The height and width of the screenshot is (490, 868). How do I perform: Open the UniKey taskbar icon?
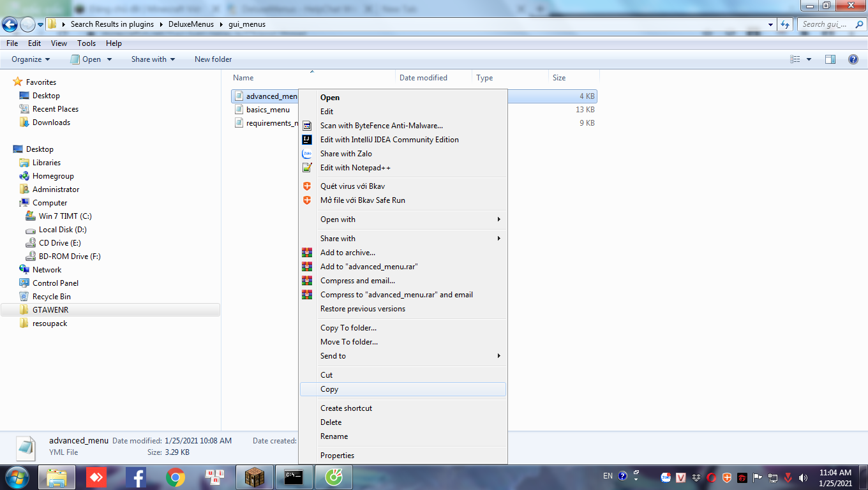pyautogui.click(x=215, y=477)
